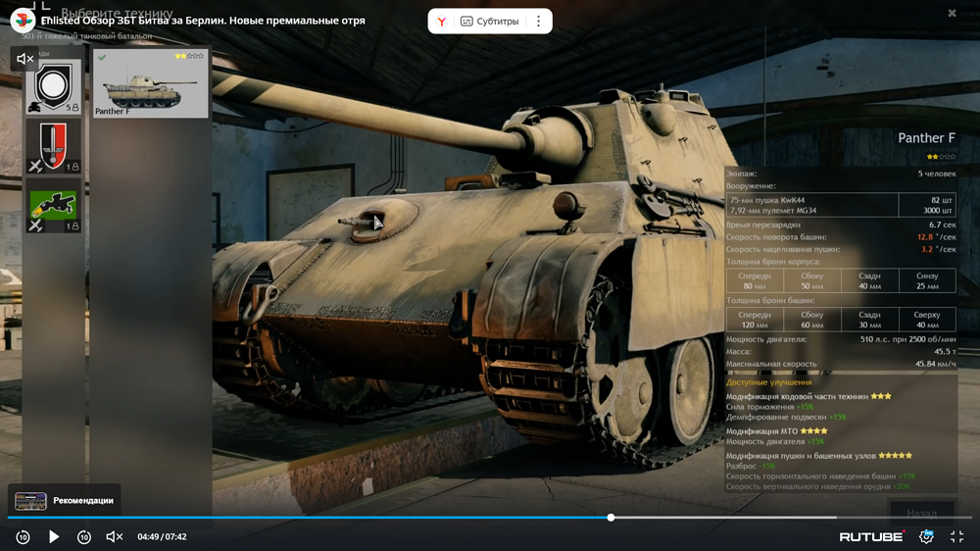Select the red sword shield squad icon

tap(54, 147)
